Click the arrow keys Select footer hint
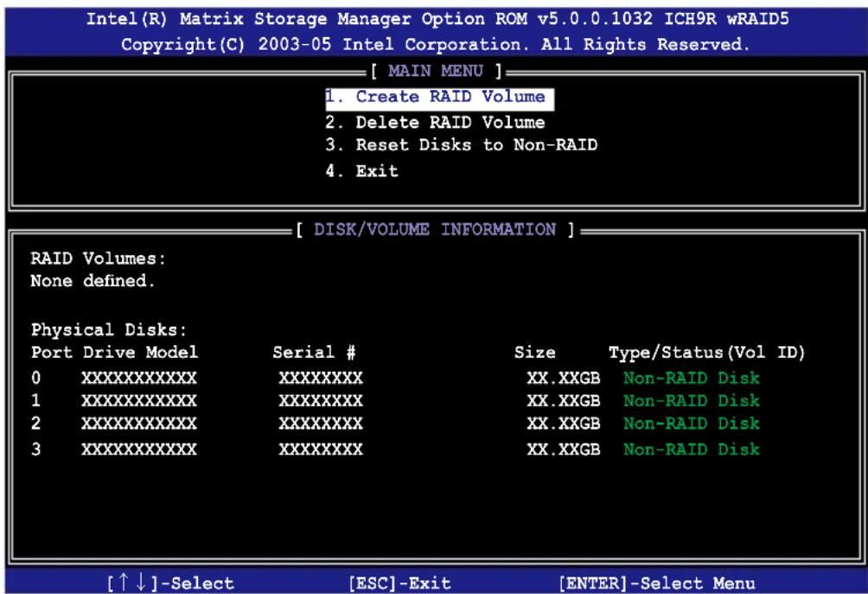The width and height of the screenshot is (868, 594). pos(170,583)
